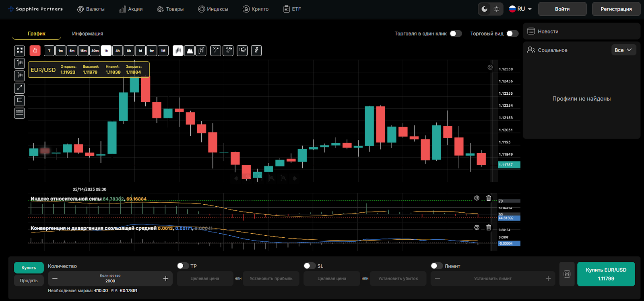Select the rectangle drawing tool
Image resolution: width=644 pixels, height=301 pixels.
point(19,100)
